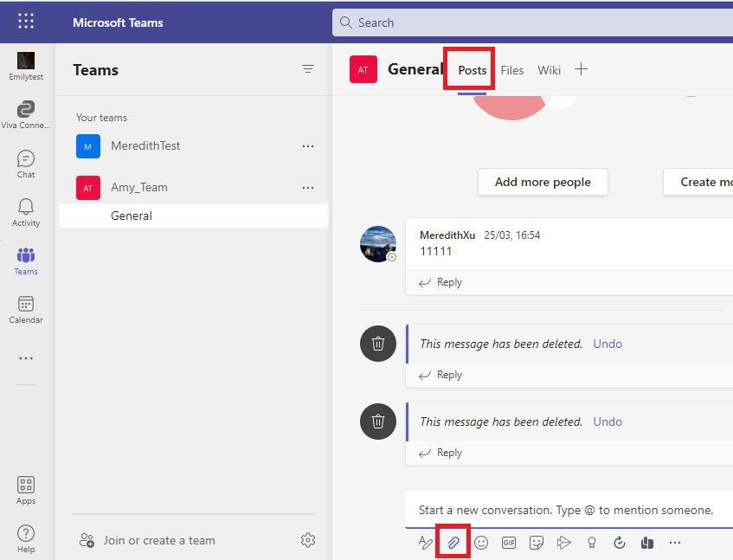Open Help in the sidebar
The image size is (733, 560).
[x=26, y=539]
